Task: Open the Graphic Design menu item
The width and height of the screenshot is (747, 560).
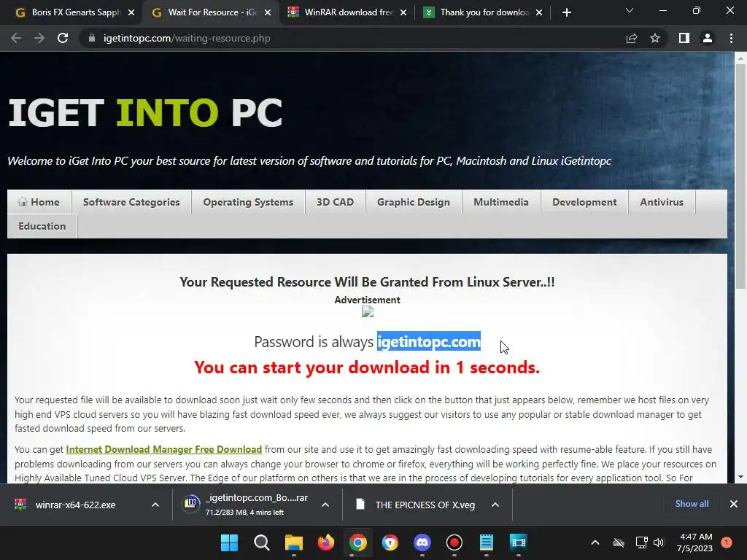Action: pyautogui.click(x=414, y=202)
